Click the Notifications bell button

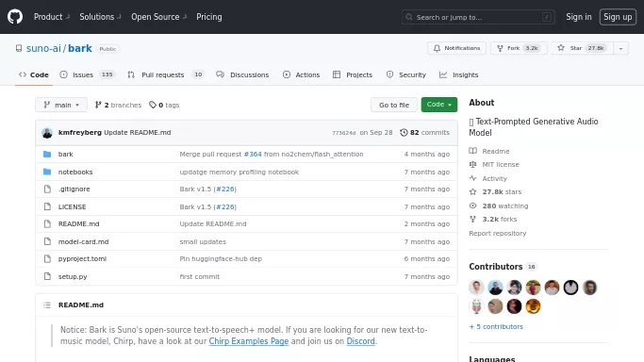456,48
